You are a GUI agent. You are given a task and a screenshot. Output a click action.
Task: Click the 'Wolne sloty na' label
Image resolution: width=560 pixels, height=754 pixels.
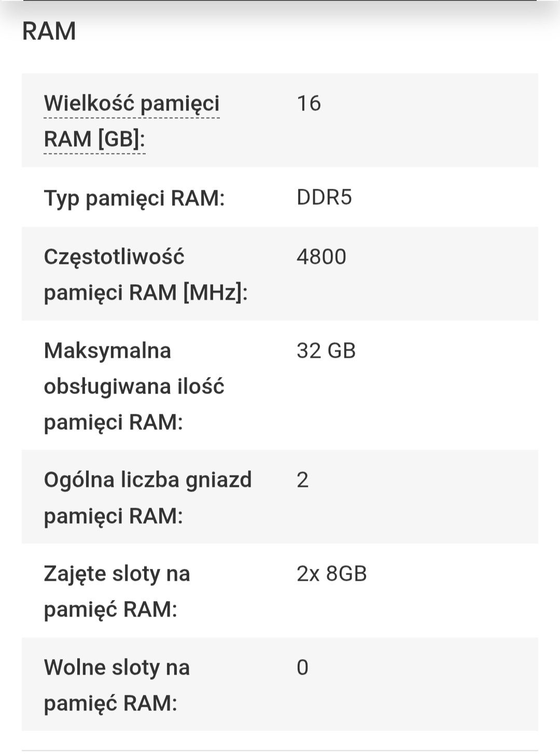click(x=117, y=667)
